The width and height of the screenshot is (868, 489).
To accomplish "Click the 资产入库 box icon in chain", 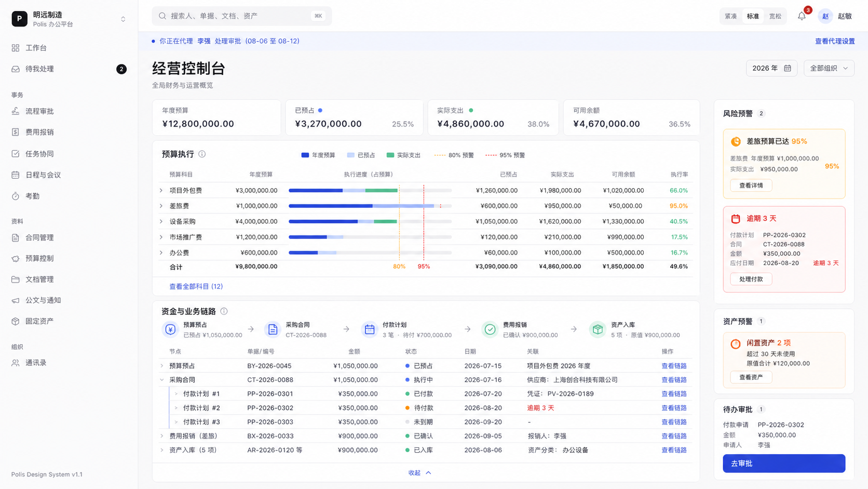I will [x=598, y=329].
